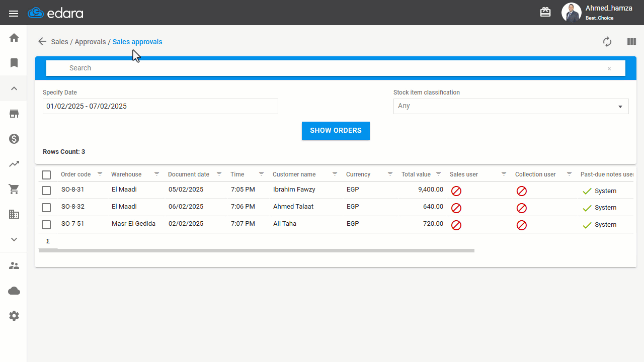
Task: Expand sidebar section with down chevron
Action: coord(14,240)
